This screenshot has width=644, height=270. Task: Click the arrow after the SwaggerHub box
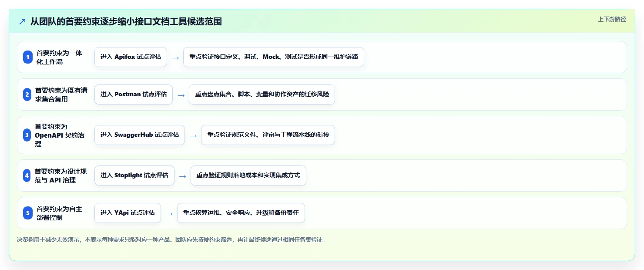(x=193, y=135)
